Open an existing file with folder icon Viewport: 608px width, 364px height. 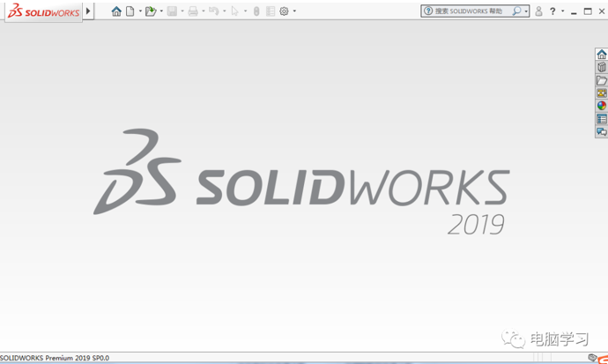click(151, 11)
